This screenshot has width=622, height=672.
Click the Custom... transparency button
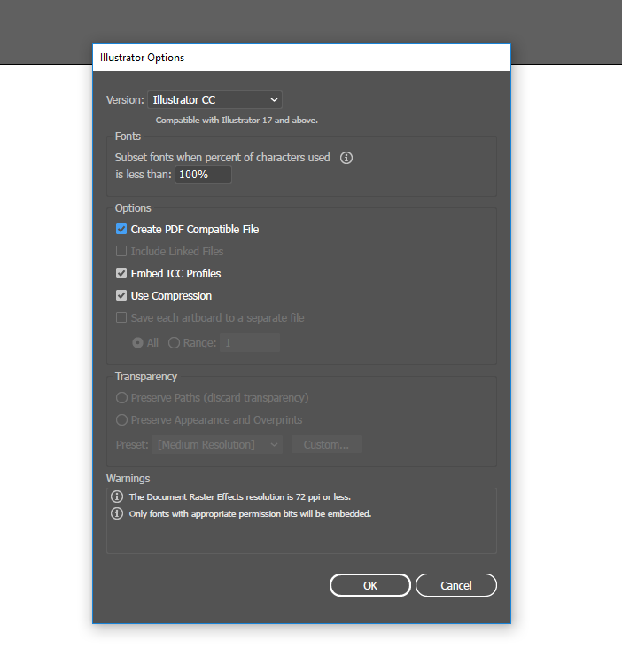[326, 445]
